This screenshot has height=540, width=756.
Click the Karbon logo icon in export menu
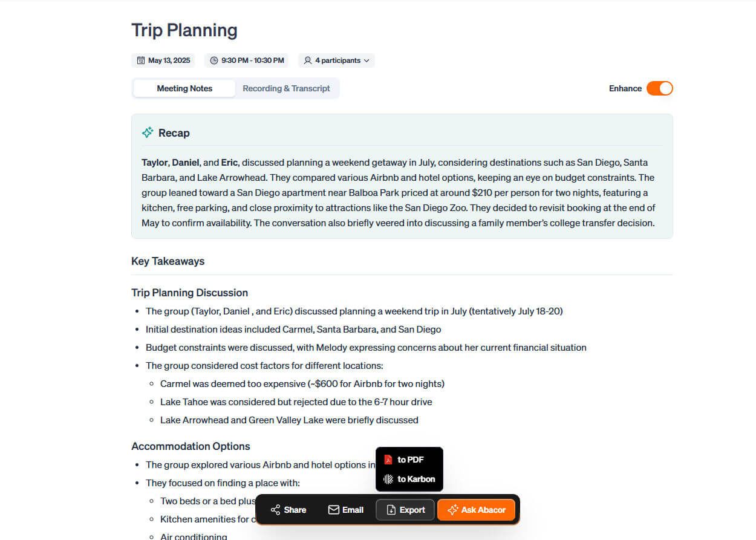click(388, 479)
